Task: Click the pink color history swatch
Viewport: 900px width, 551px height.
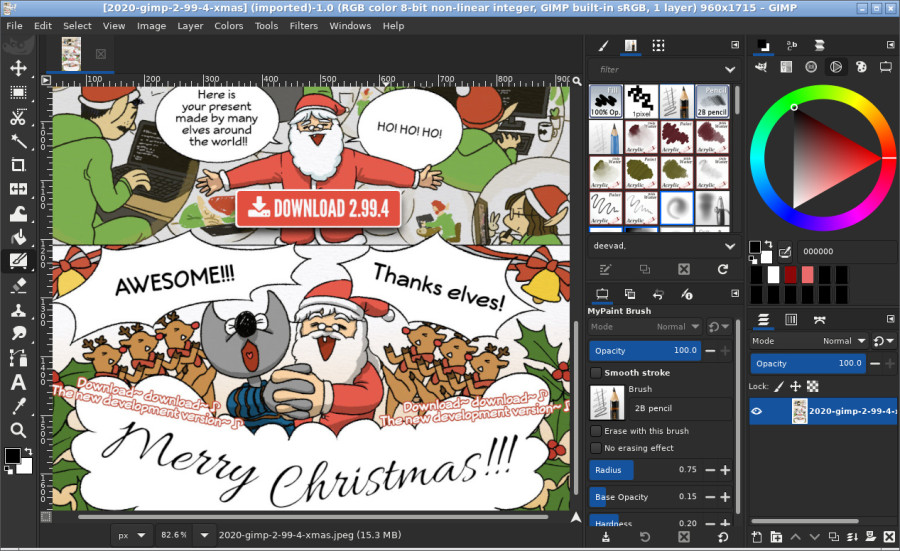Action: pos(807,275)
